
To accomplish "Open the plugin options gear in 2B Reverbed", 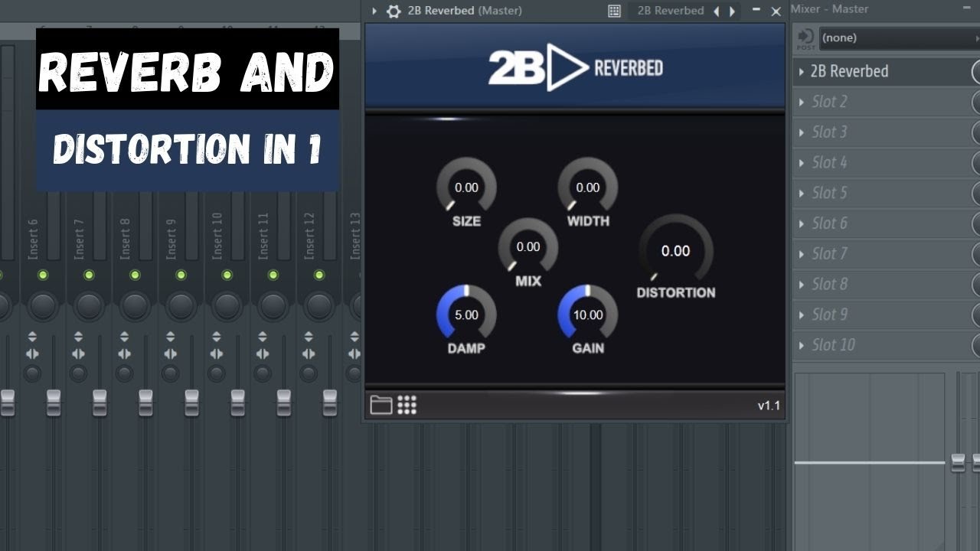I will click(394, 11).
